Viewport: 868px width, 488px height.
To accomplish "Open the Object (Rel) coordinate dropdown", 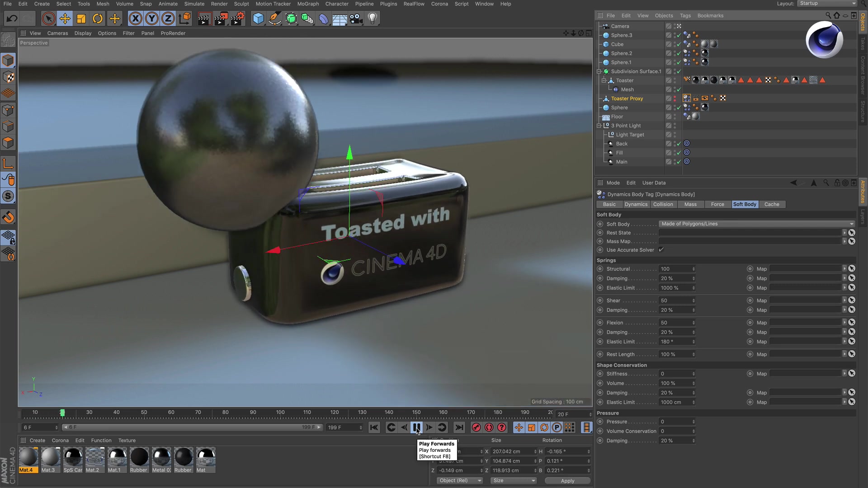I will [460, 480].
